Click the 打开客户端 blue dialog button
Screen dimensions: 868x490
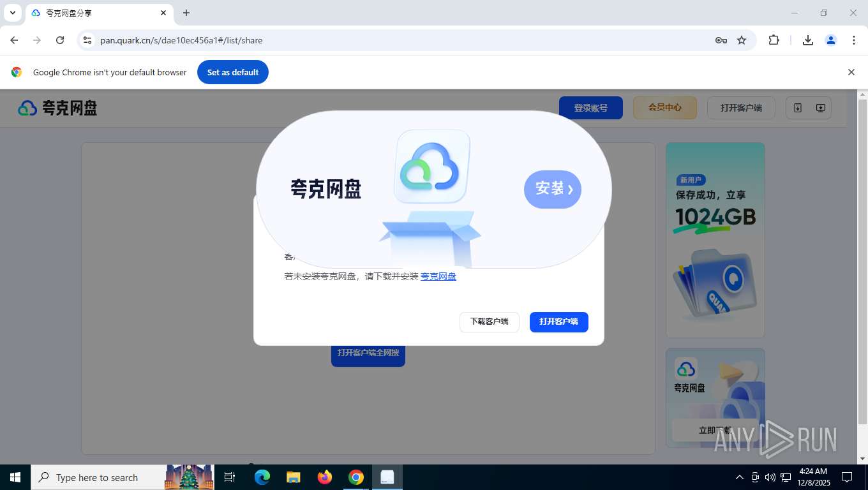pyautogui.click(x=559, y=322)
